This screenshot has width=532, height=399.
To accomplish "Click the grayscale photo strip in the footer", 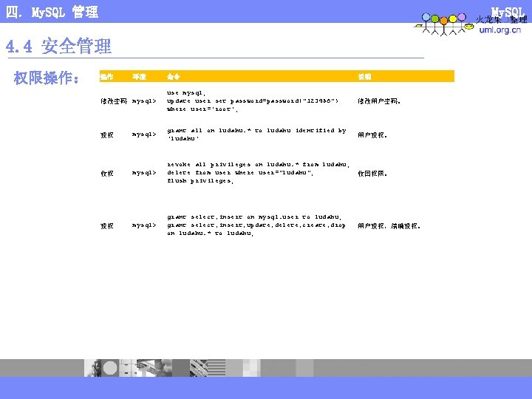I will [199, 368].
